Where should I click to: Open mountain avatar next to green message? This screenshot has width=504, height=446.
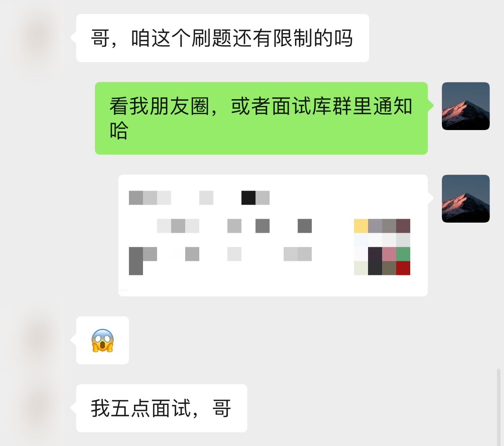click(466, 106)
